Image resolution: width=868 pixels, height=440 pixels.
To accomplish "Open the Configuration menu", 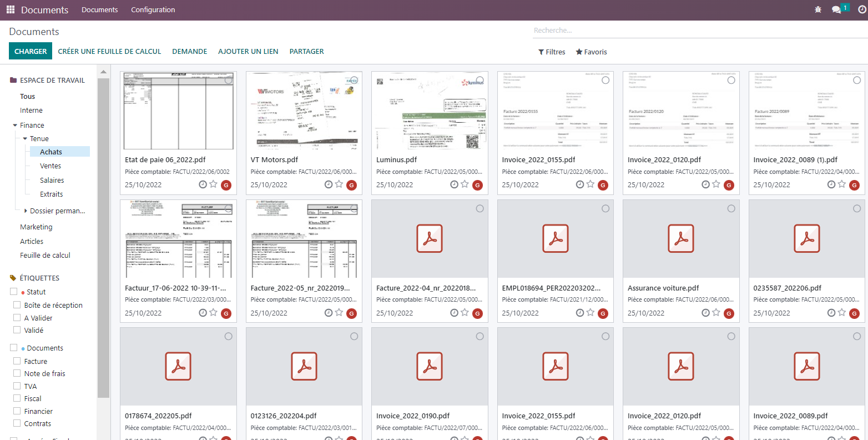I will click(x=153, y=9).
